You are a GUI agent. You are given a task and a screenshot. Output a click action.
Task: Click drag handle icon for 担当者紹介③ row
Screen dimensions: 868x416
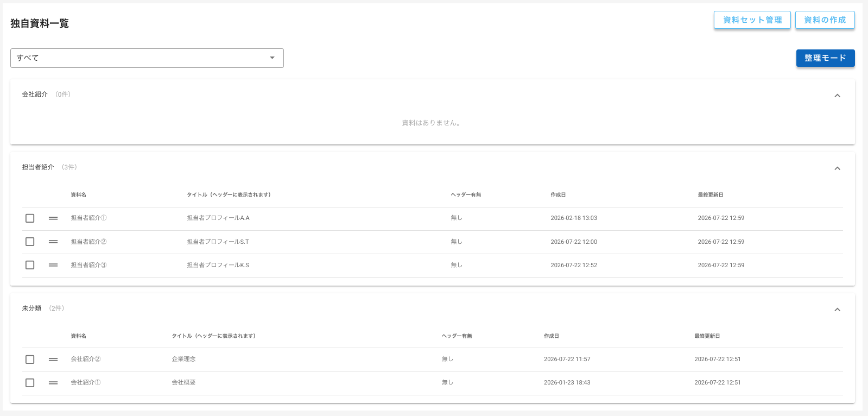[53, 265]
